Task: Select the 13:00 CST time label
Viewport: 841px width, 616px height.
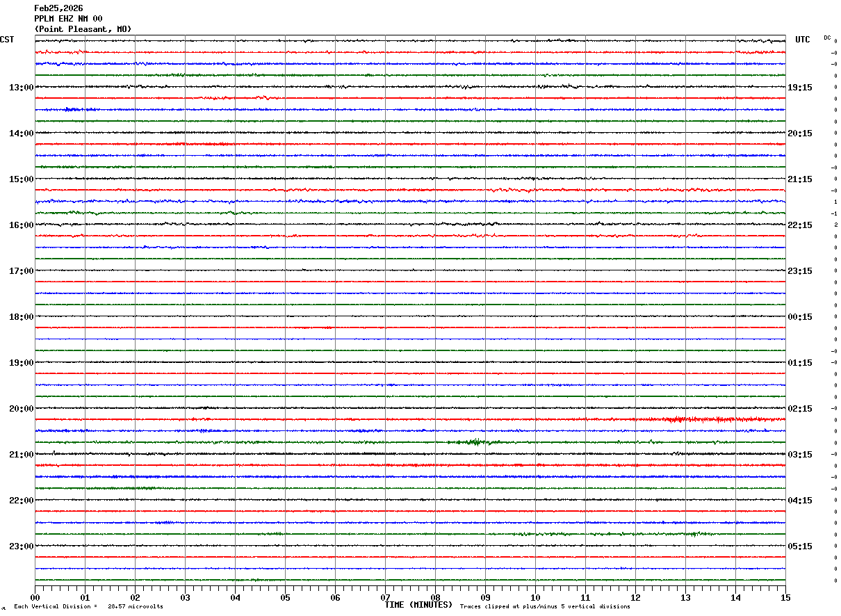Action: click(x=21, y=88)
